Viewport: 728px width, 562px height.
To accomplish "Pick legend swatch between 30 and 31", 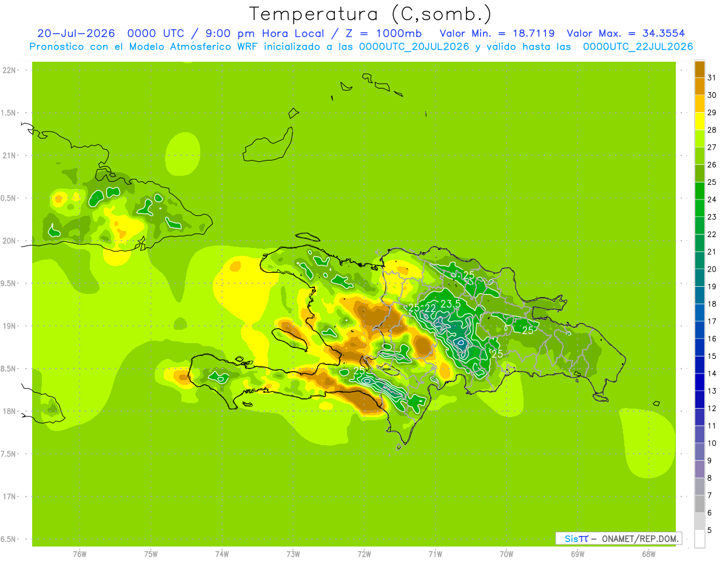I will pyautogui.click(x=699, y=86).
